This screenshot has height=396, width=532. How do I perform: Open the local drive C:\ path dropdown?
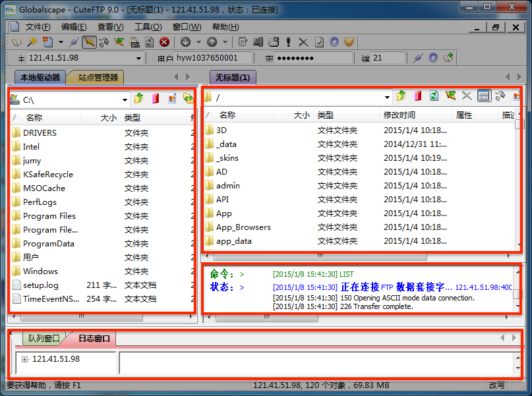click(125, 100)
